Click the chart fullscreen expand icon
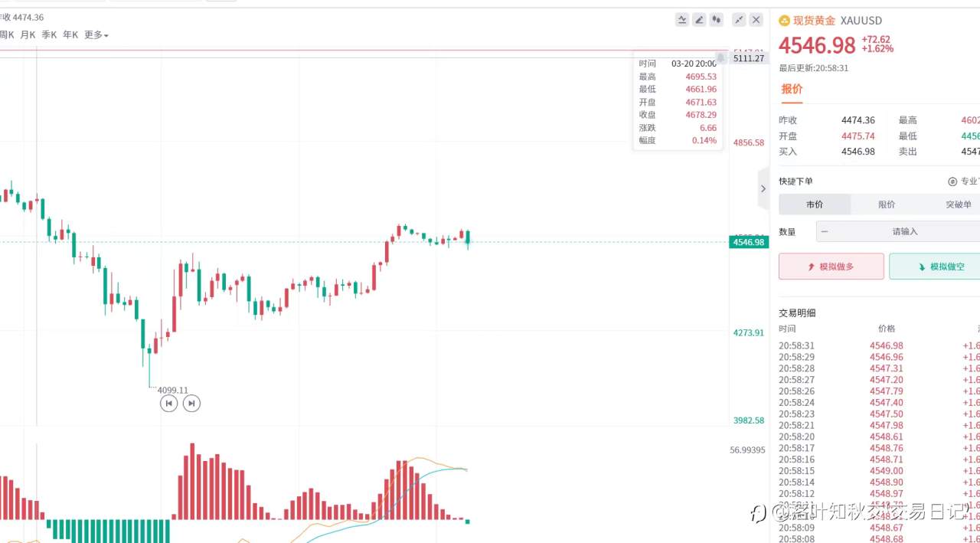Viewport: 980px width, 543px height. 739,20
